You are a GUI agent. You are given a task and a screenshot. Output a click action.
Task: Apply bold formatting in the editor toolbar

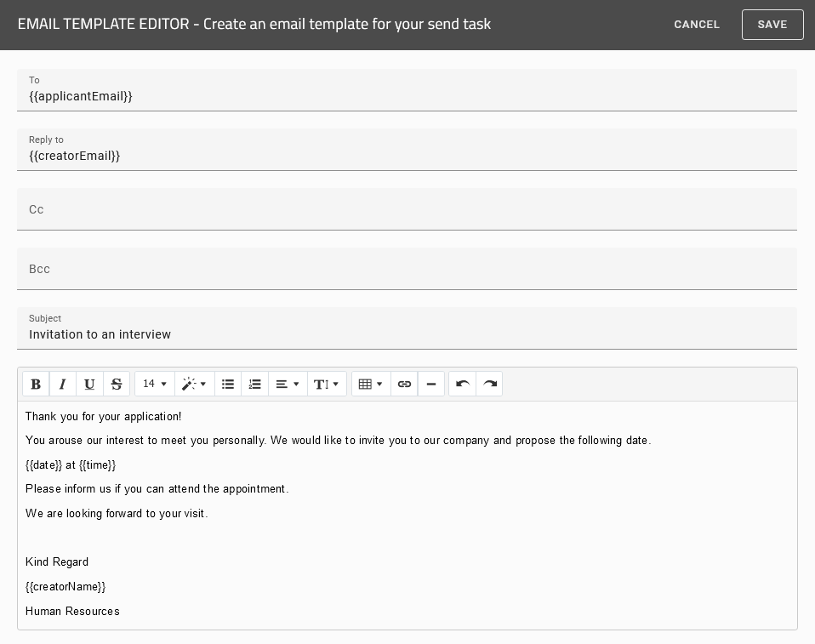click(x=36, y=384)
